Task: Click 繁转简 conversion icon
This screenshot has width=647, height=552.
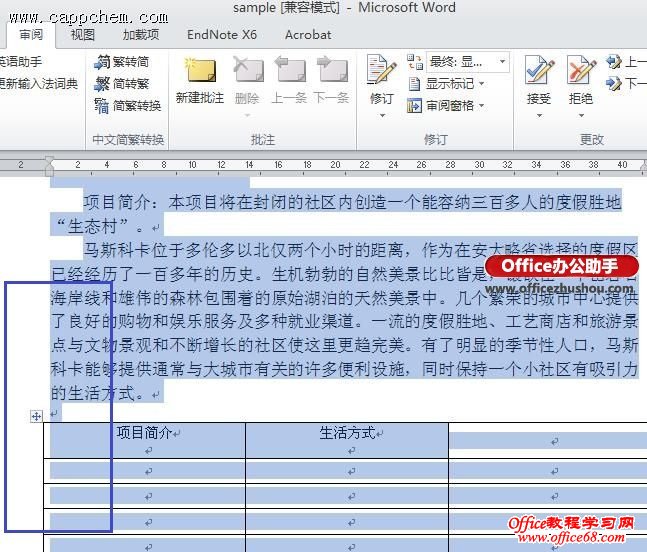Action: 102,62
